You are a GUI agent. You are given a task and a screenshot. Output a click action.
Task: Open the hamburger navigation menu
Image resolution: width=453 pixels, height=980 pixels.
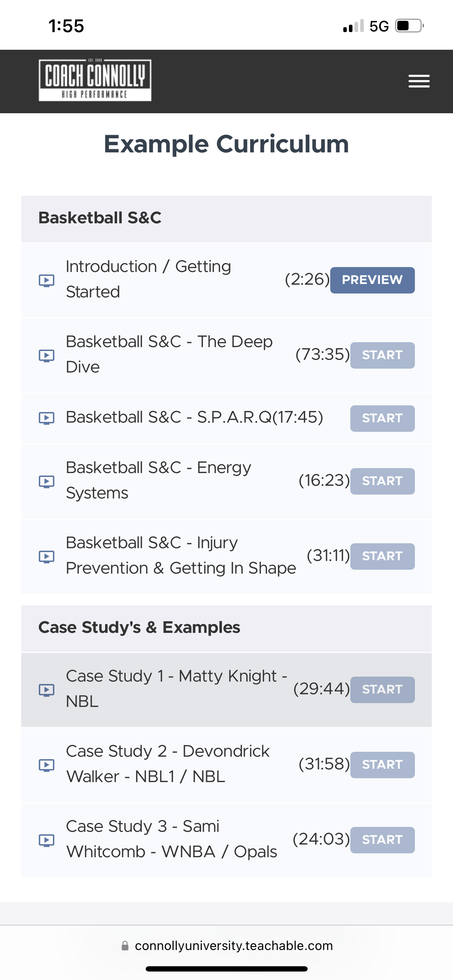(419, 81)
